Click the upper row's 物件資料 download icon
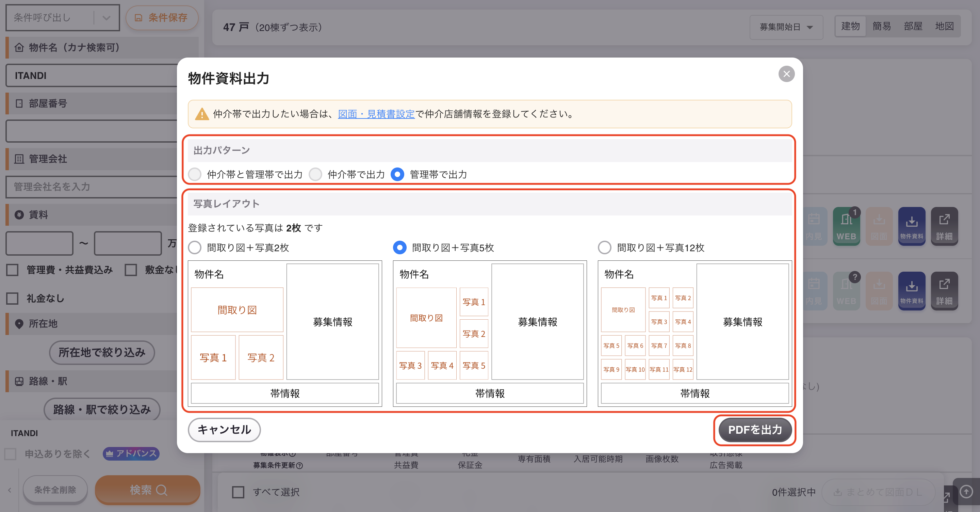Image resolution: width=980 pixels, height=512 pixels. (x=912, y=226)
